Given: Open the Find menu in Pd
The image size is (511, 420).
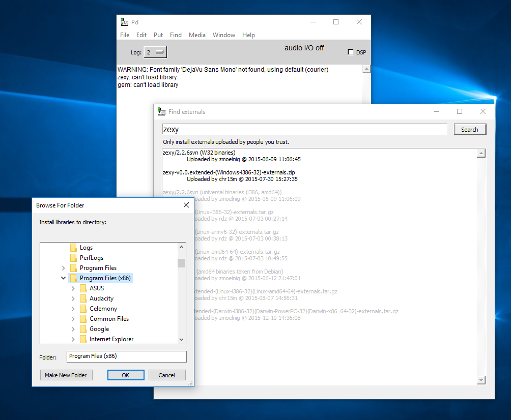Looking at the screenshot, I should 176,35.
